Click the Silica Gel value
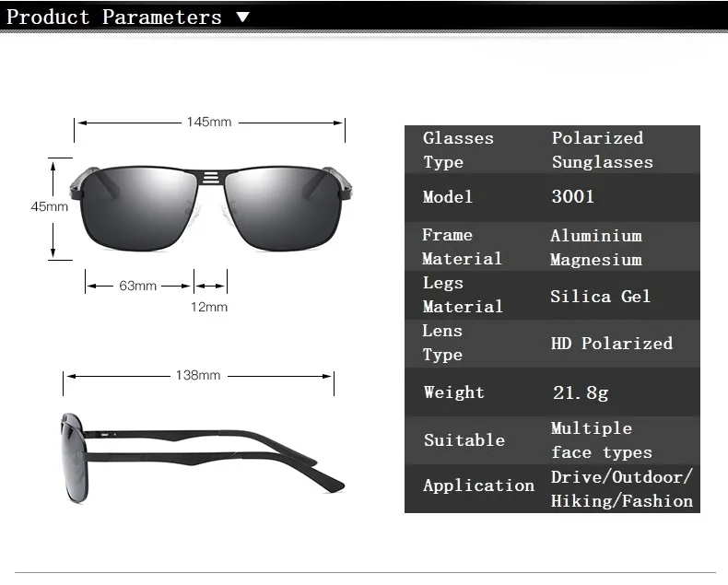The height and width of the screenshot is (585, 728). pos(600,297)
